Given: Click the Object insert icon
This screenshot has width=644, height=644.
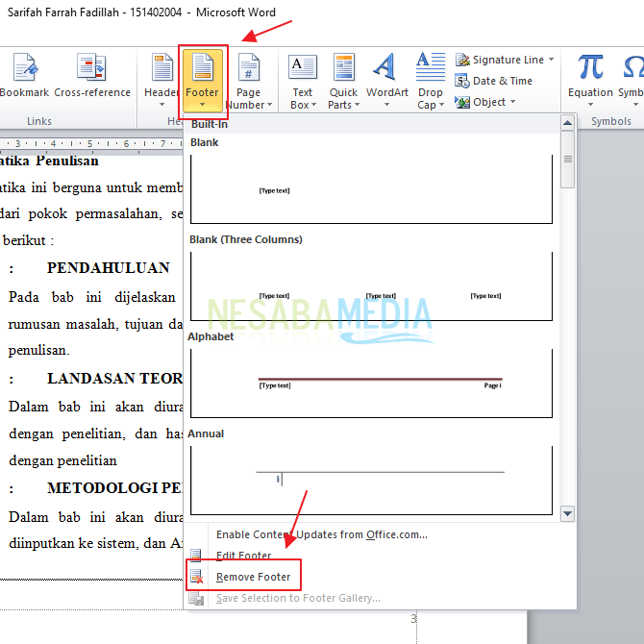Looking at the screenshot, I should coord(462,102).
